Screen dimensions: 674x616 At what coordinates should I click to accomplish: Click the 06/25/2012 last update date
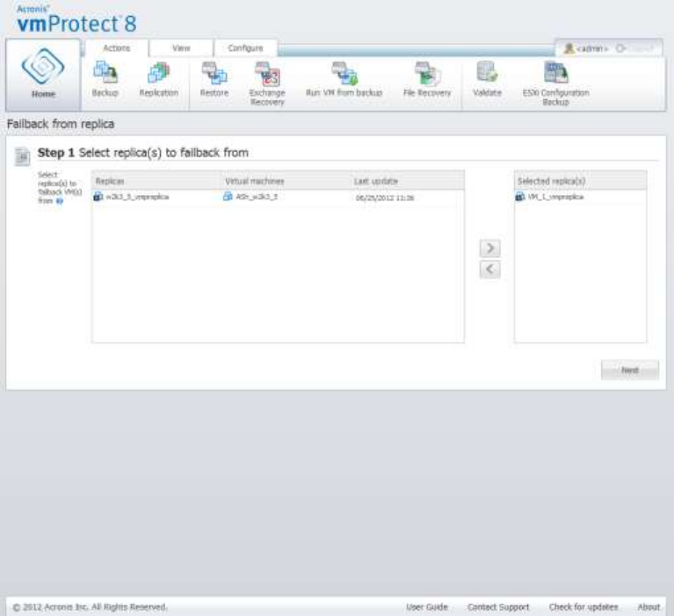click(385, 198)
